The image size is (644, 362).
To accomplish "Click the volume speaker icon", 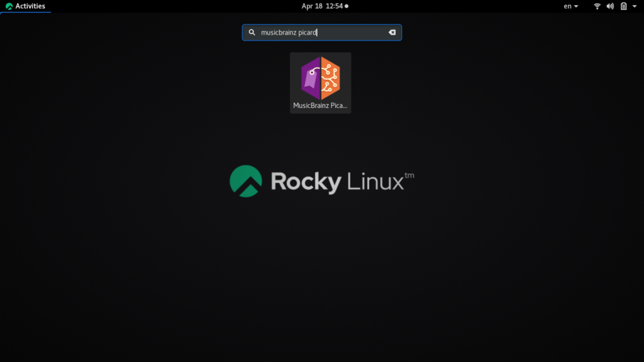I will (x=610, y=6).
